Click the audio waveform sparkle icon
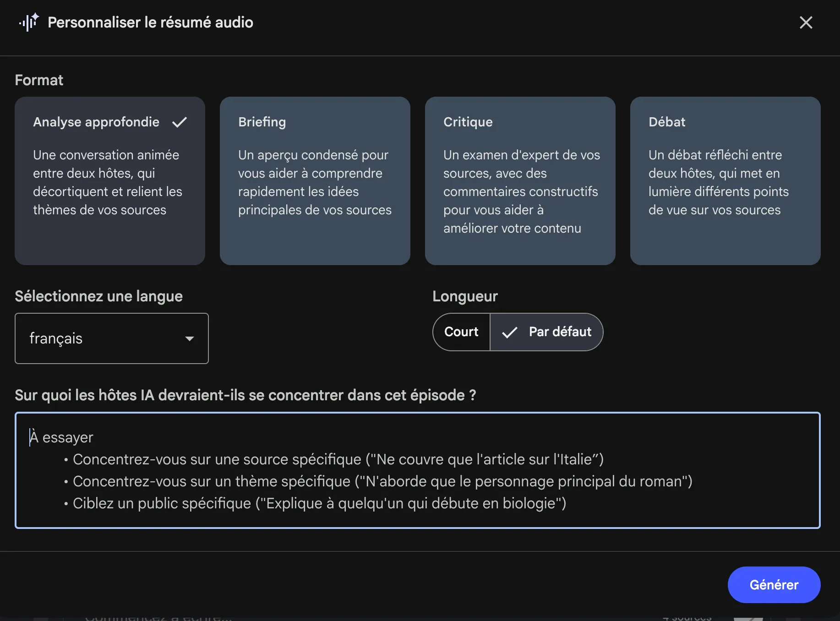The image size is (840, 621). [x=29, y=22]
